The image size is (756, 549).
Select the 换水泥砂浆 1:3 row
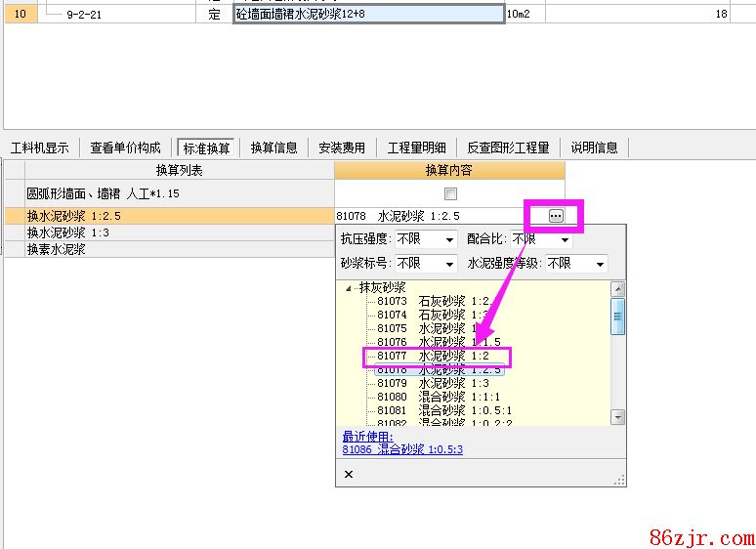click(68, 232)
